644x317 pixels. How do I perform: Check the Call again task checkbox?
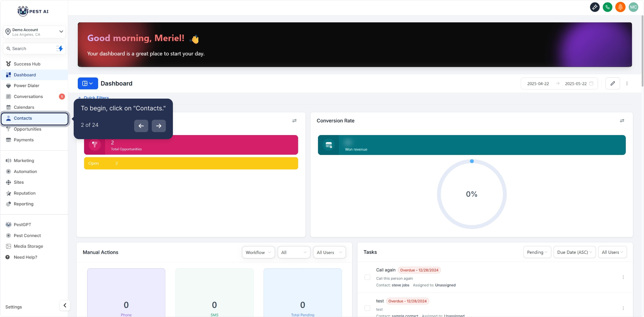tap(367, 277)
